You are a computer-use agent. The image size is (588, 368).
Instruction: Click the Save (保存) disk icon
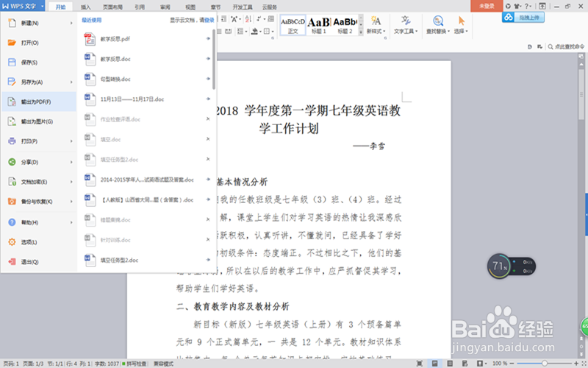tap(12, 63)
